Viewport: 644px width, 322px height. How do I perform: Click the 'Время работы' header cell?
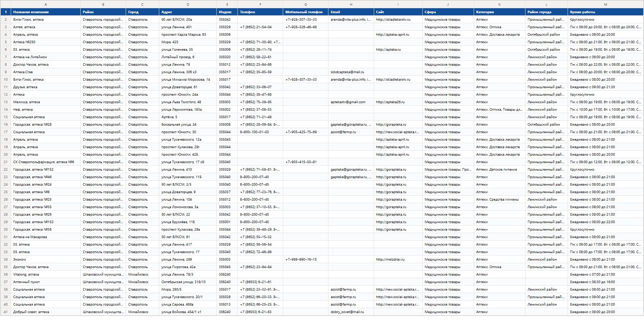pyautogui.click(x=605, y=12)
